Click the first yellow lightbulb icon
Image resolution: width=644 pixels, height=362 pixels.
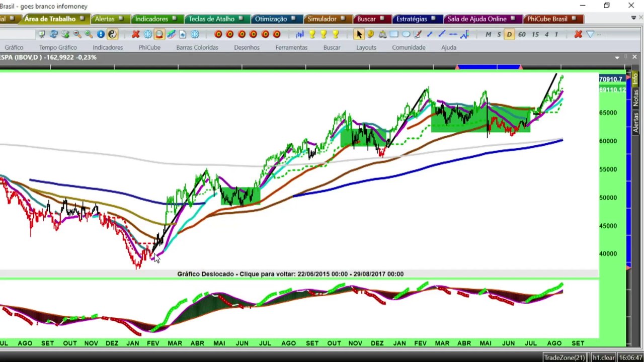click(312, 34)
